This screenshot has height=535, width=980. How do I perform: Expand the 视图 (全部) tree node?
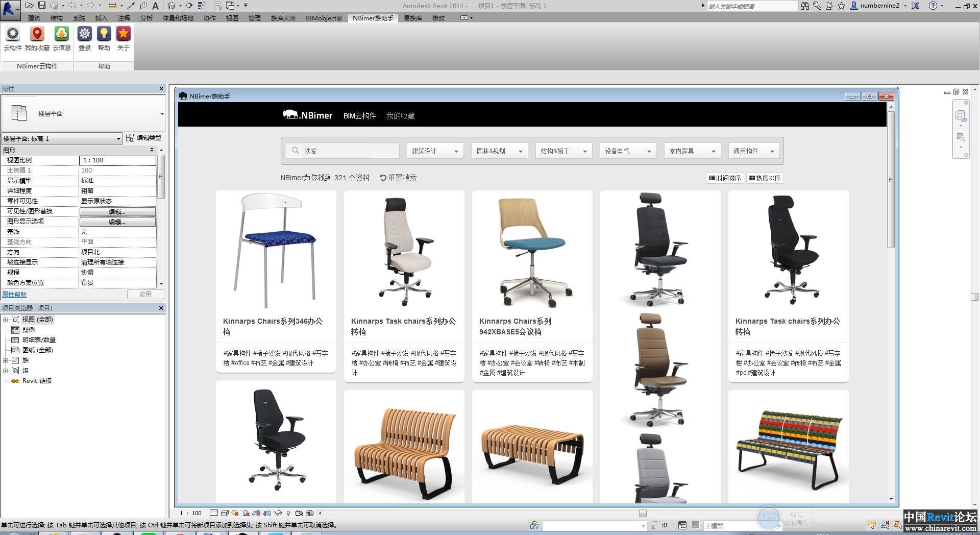click(x=6, y=320)
